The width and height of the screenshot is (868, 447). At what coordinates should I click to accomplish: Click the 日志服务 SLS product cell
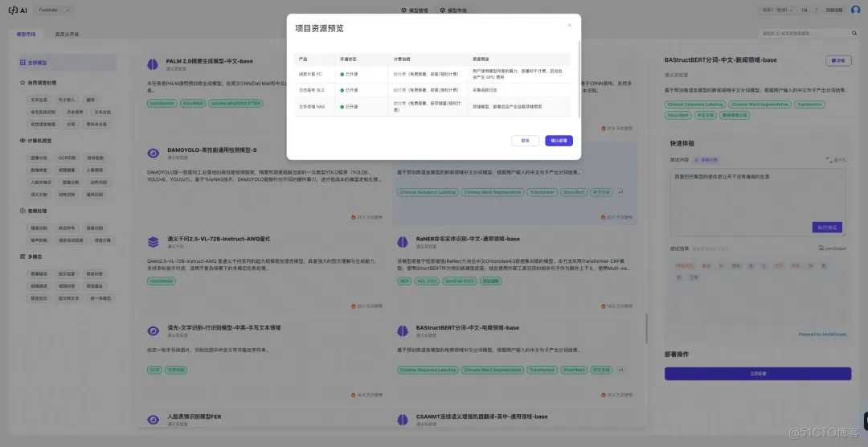point(314,90)
